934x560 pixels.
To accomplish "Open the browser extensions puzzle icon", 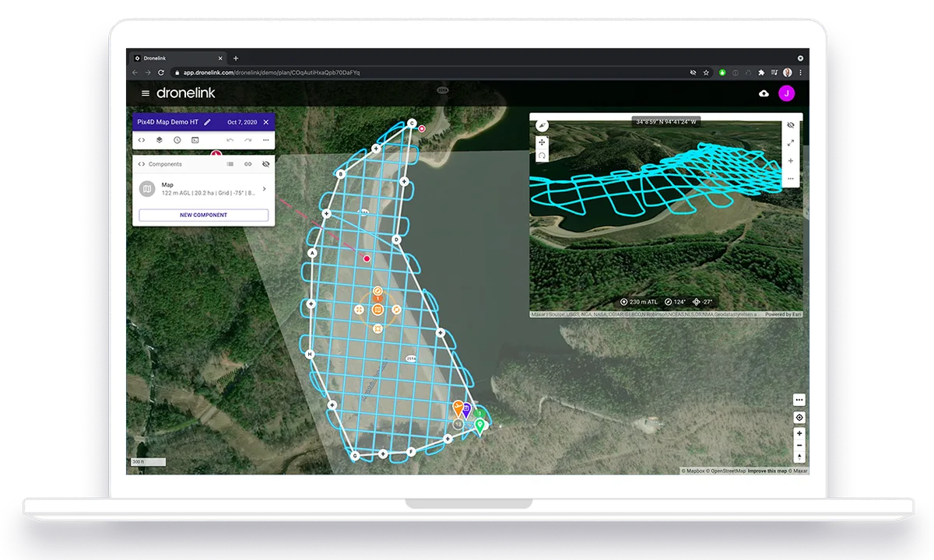I will pyautogui.click(x=761, y=72).
